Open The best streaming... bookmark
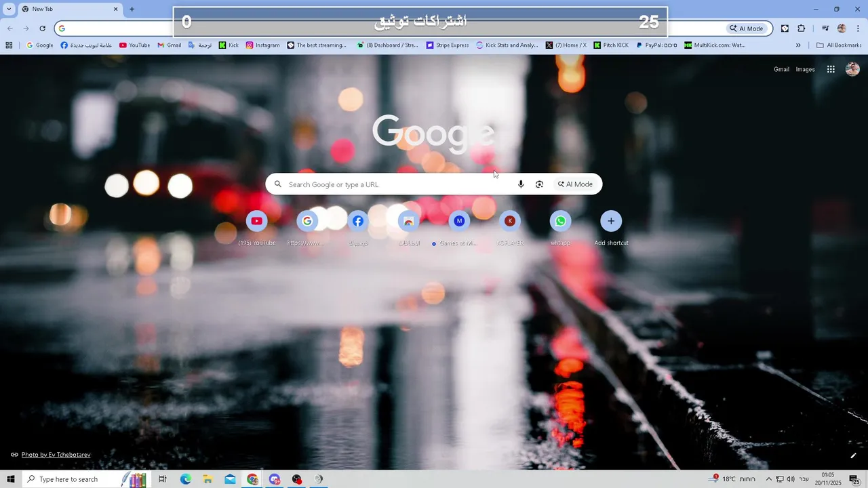This screenshot has width=868, height=488. point(317,45)
